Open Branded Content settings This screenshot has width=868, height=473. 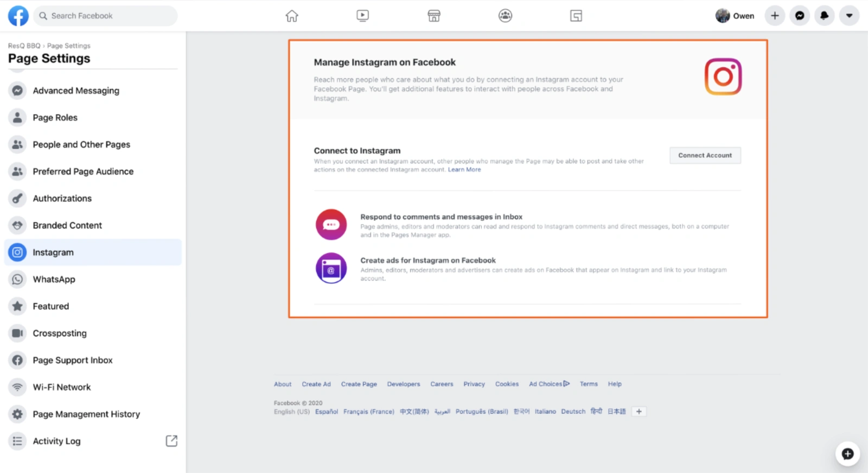93,225
